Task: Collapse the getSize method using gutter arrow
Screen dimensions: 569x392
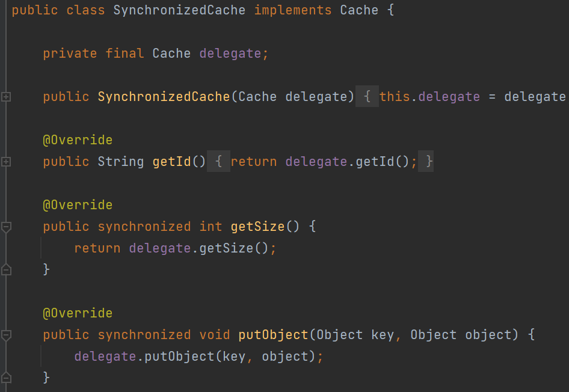Action: coord(6,227)
